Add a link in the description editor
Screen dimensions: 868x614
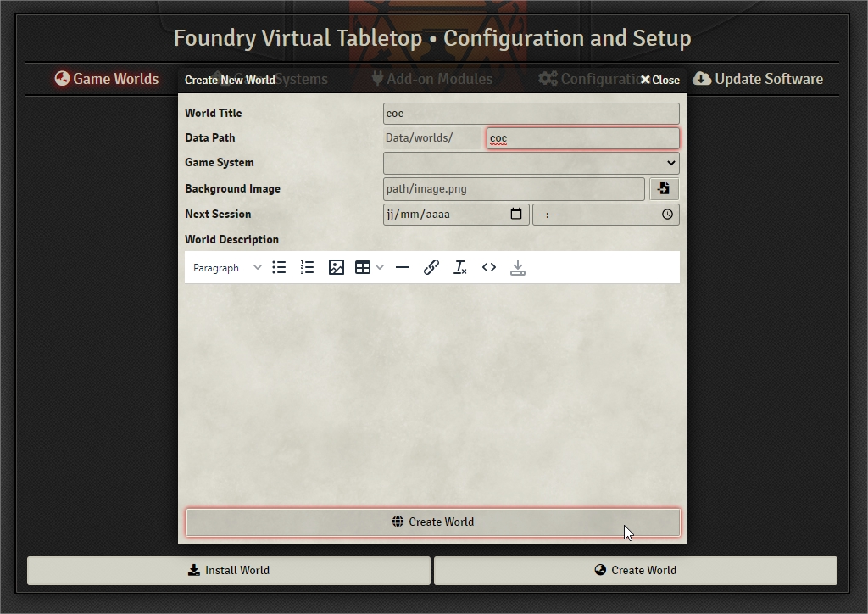pyautogui.click(x=431, y=267)
